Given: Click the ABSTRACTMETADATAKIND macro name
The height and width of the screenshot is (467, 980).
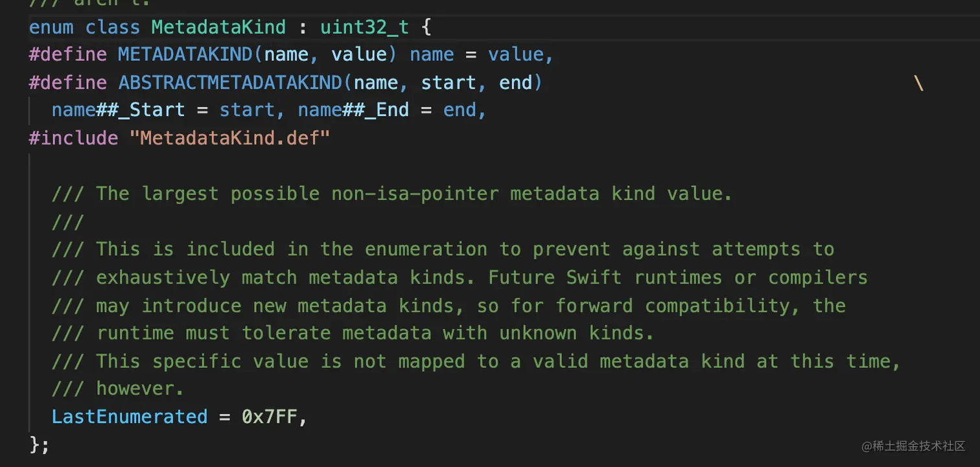Looking at the screenshot, I should tap(230, 82).
